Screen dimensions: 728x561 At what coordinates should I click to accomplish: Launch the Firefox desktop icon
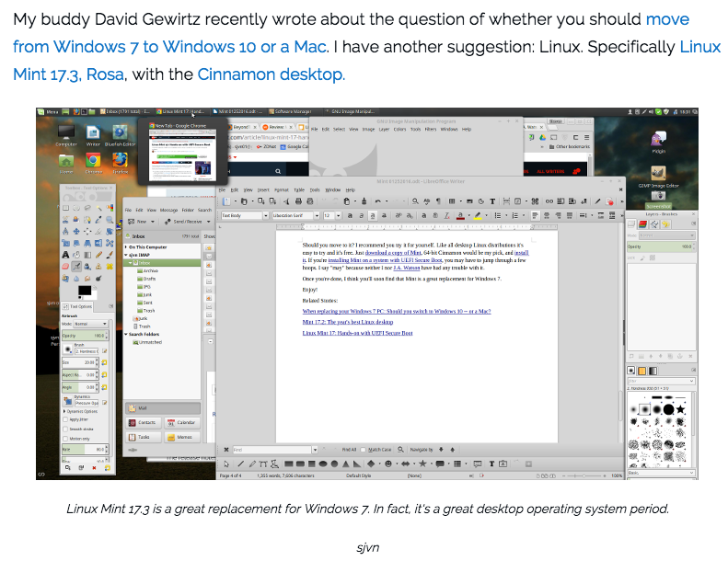(120, 164)
